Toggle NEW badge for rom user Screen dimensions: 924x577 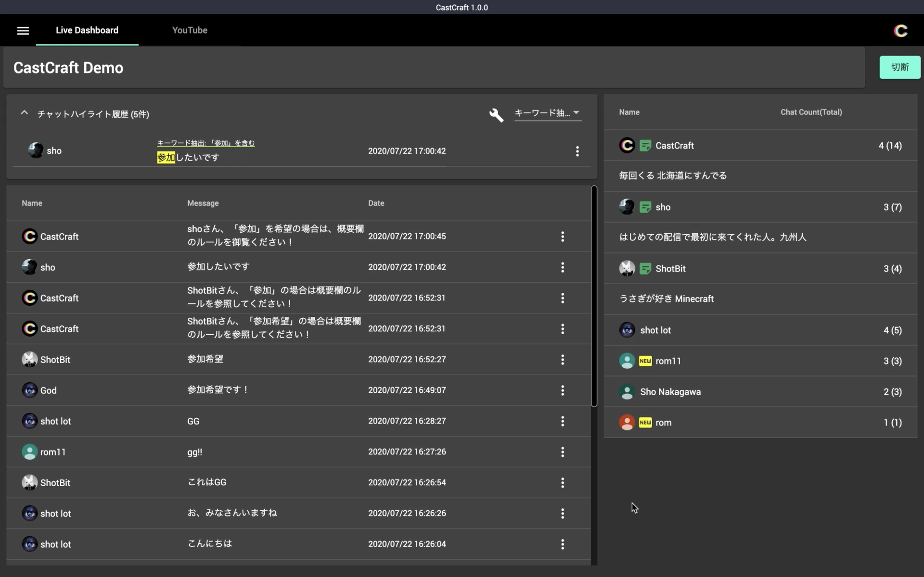[x=645, y=422]
